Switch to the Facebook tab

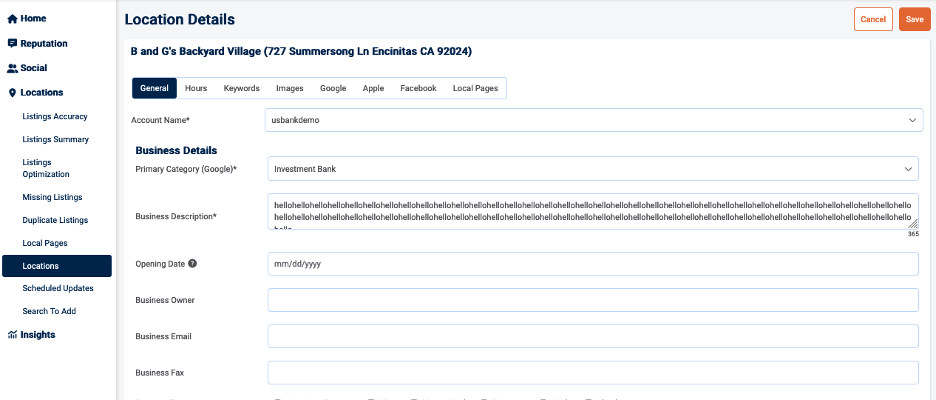418,88
